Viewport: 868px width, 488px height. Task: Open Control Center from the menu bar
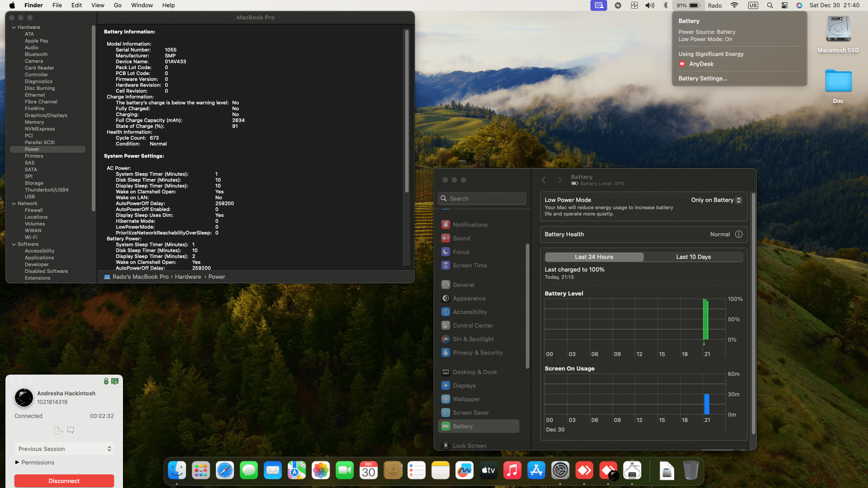(784, 5)
